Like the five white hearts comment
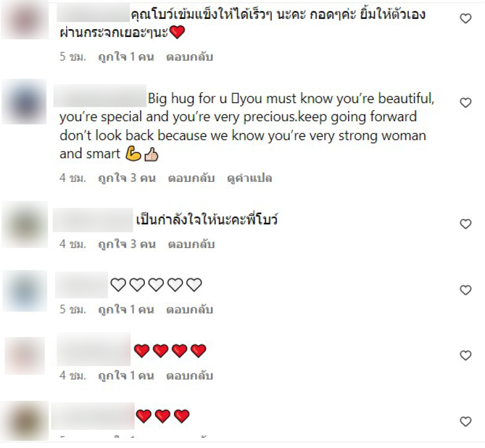This screenshot has width=485, height=448. (x=466, y=290)
